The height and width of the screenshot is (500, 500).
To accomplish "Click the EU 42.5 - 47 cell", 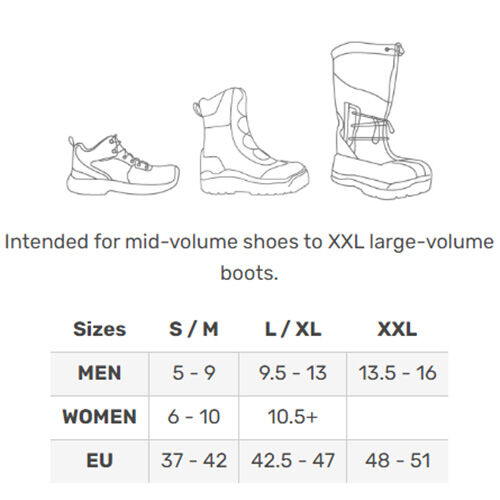I will [293, 461].
